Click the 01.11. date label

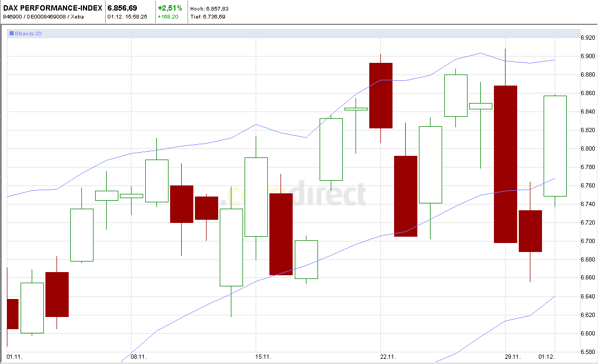click(x=14, y=357)
